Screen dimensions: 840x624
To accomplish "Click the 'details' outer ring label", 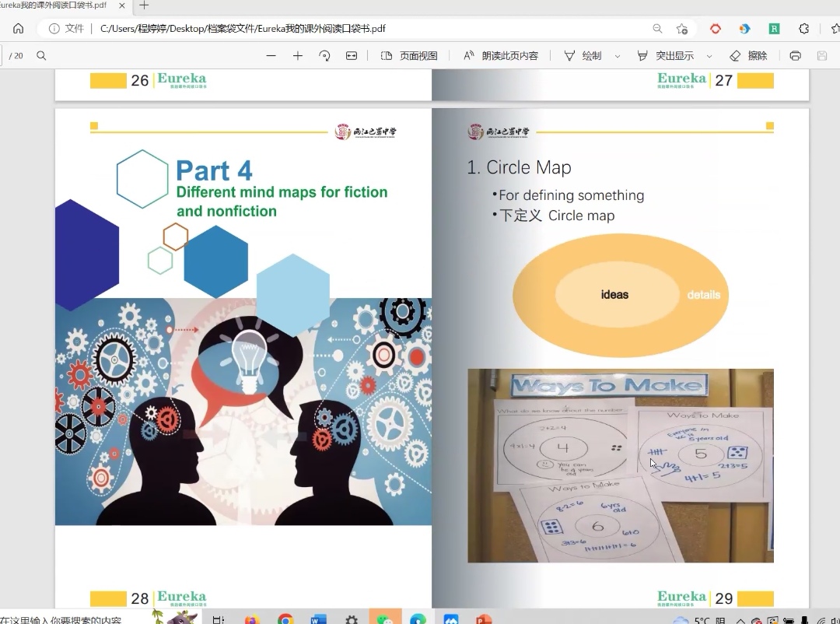I will [x=704, y=295].
